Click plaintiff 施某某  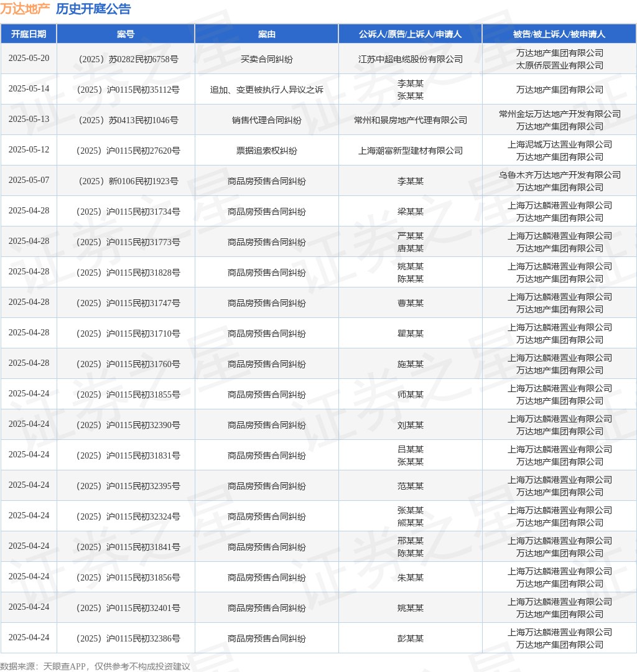411,364
